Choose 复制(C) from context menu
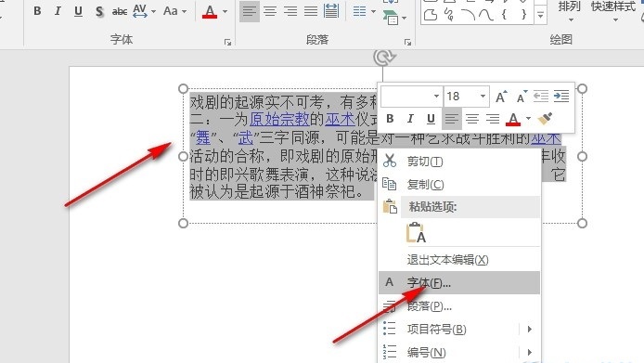The width and height of the screenshot is (644, 363). click(x=459, y=184)
